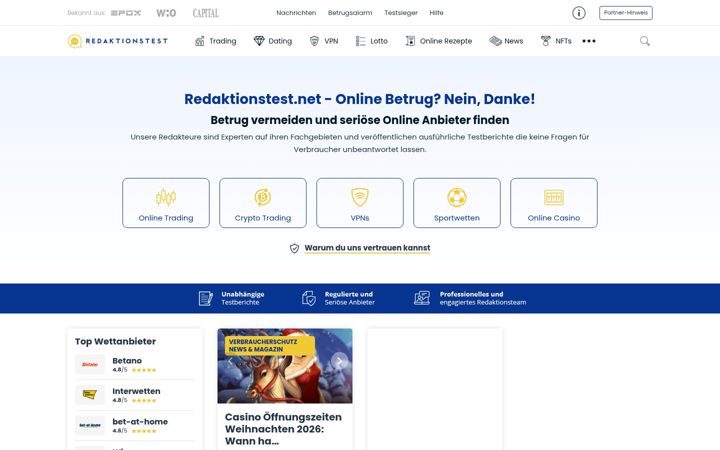Open the Trading navigation menu label
720x450 pixels.
tap(223, 41)
